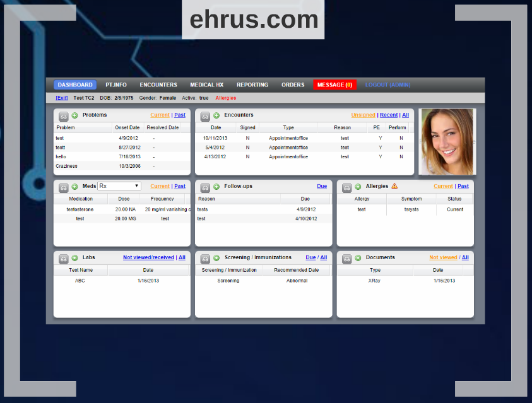This screenshot has width=532, height=403.
Task: Click the red Message (0) button
Action: tap(334, 85)
